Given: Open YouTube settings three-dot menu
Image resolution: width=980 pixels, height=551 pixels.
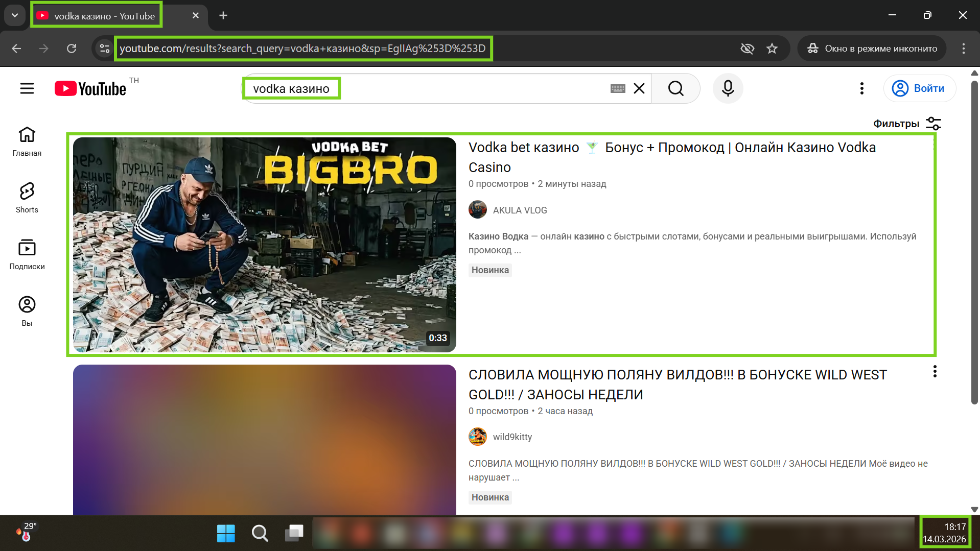Looking at the screenshot, I should 861,88.
